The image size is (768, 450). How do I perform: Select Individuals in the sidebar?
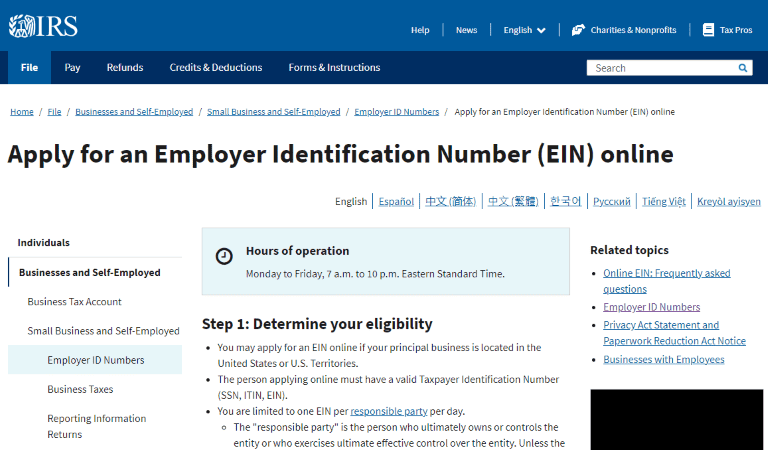click(44, 243)
